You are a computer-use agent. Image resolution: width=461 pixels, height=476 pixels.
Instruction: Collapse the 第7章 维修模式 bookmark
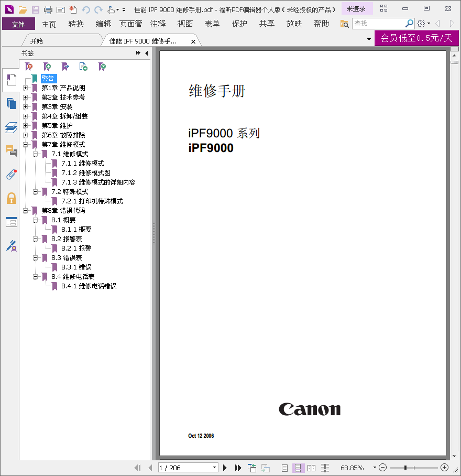click(x=26, y=145)
